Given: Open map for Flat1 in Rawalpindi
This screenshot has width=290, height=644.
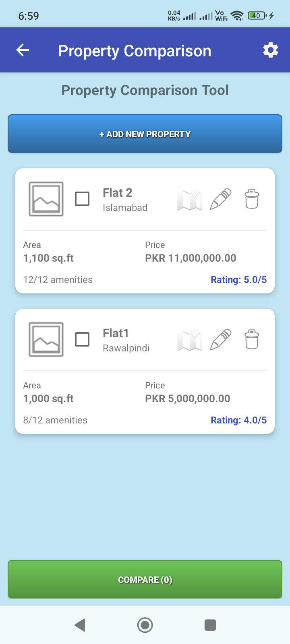Looking at the screenshot, I should click(x=189, y=340).
